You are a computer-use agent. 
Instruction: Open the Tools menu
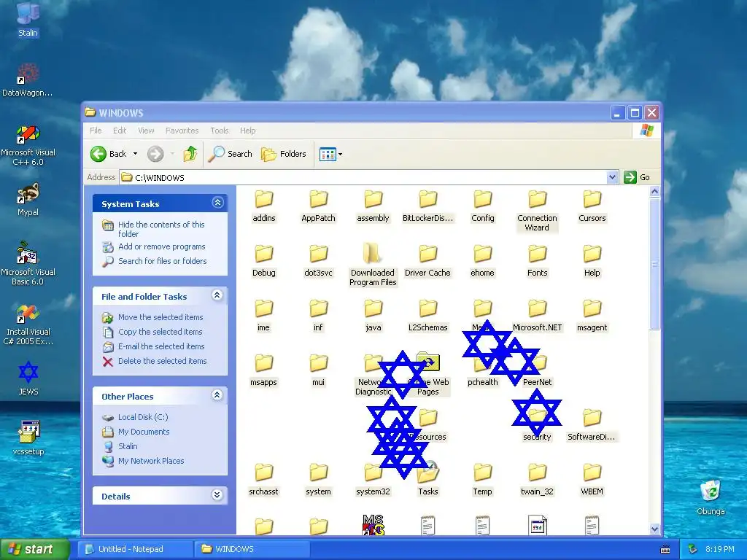pos(220,131)
